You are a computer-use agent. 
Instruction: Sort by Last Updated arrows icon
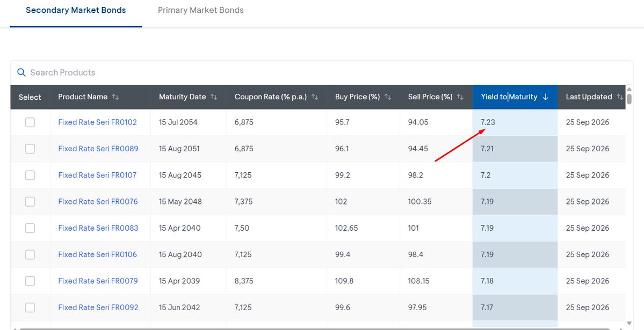click(x=620, y=97)
